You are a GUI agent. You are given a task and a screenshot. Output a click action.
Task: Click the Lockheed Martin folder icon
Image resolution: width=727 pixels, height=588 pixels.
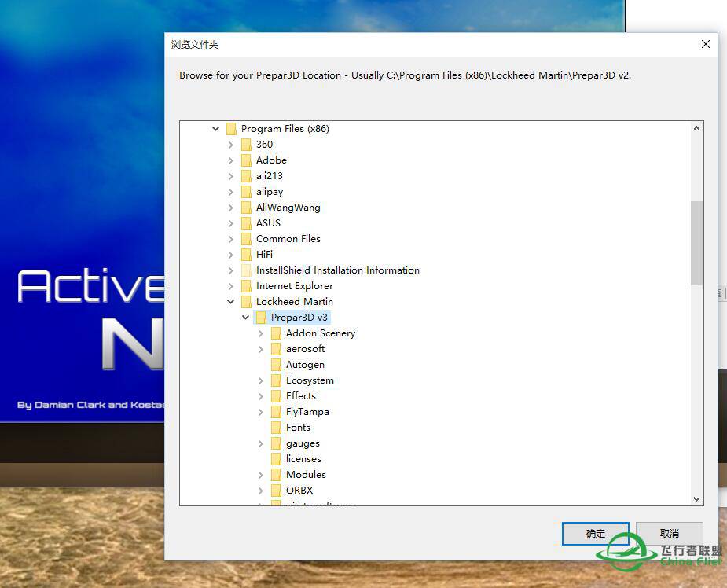point(246,302)
